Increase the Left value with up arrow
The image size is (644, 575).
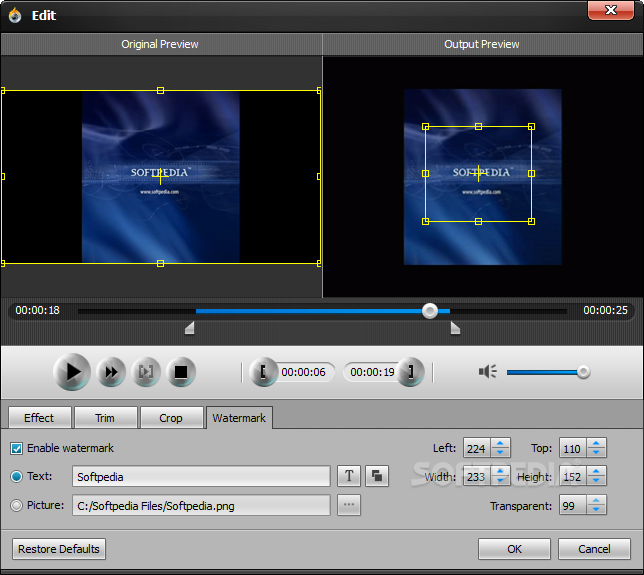[500, 443]
